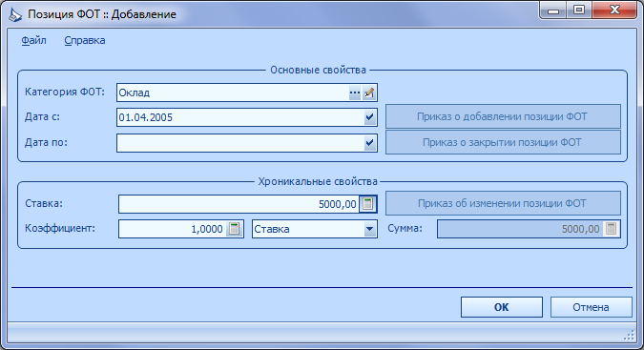644x350 pixels.
Task: Click the edit pencil icon for Категория ФОТ
Action: (x=369, y=93)
